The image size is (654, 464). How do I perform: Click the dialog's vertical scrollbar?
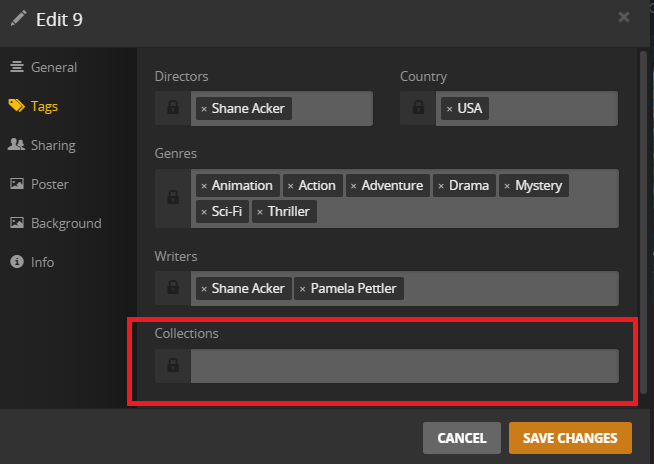642,200
